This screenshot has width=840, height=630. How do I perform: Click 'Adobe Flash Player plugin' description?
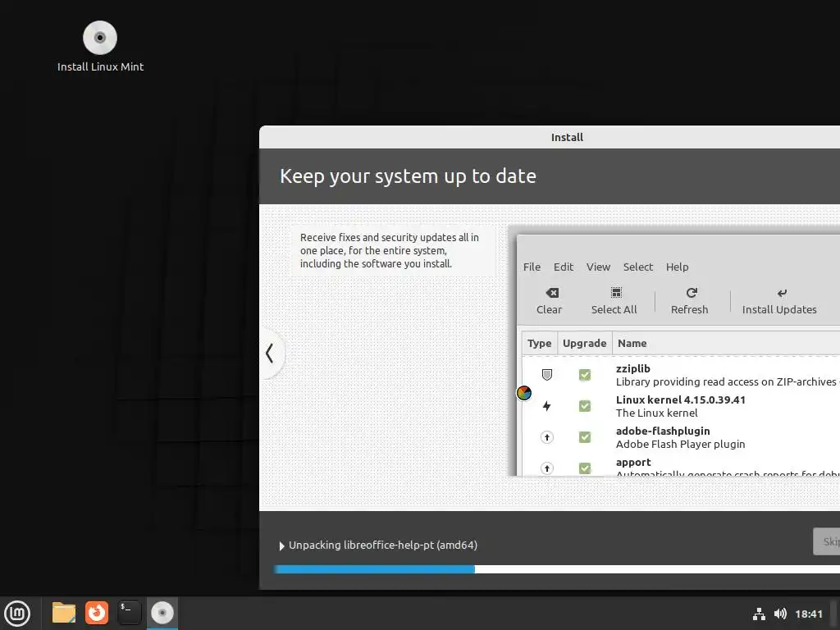click(680, 444)
